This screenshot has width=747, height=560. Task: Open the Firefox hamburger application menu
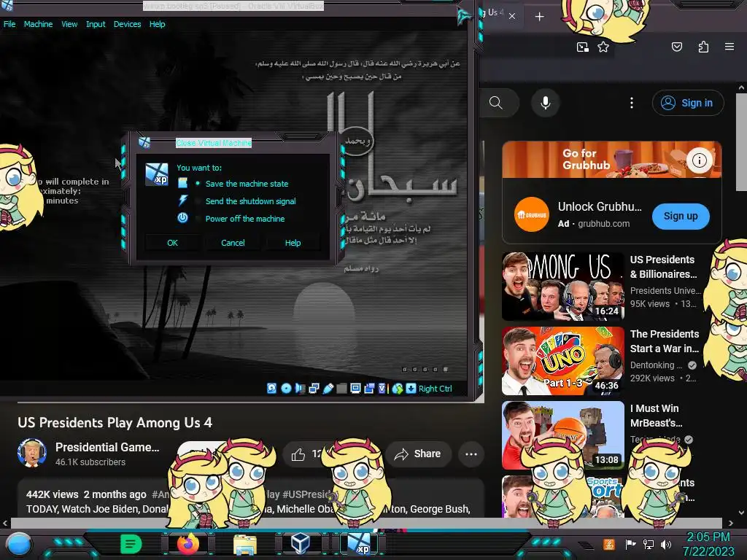(x=729, y=47)
